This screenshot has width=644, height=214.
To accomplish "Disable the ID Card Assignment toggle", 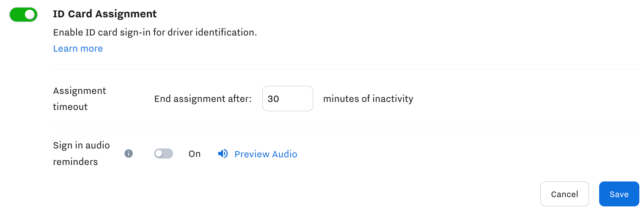I will [x=24, y=15].
